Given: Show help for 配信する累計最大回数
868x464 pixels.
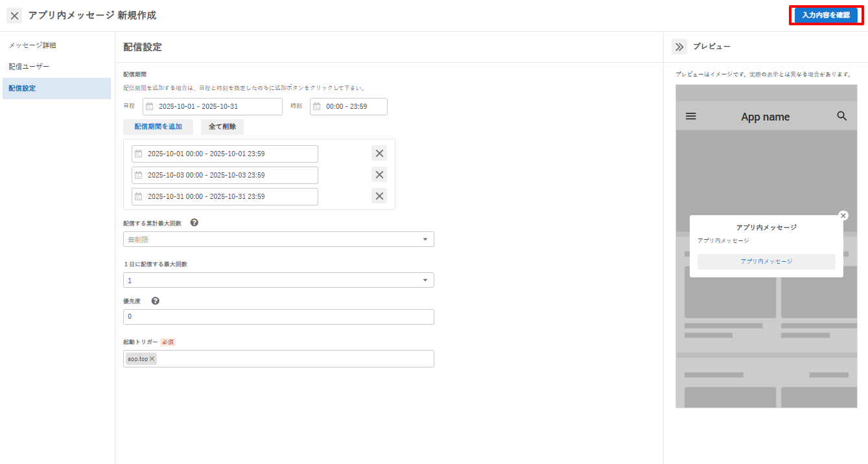Looking at the screenshot, I should (194, 222).
